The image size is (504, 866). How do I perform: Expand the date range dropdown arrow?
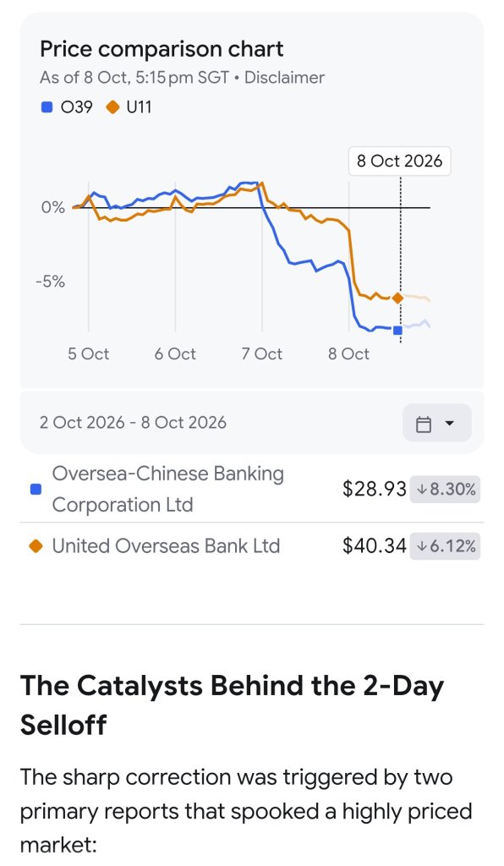pos(449,424)
